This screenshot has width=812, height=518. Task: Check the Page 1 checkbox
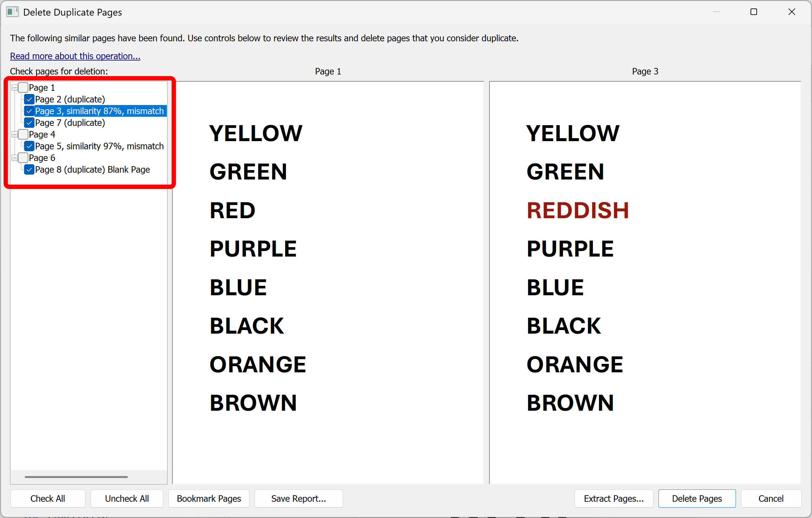pyautogui.click(x=23, y=87)
